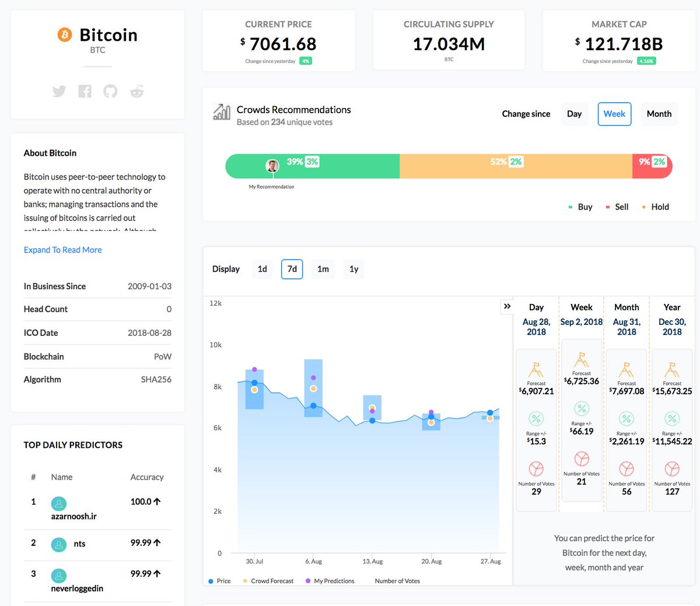
Task: Click the Crowds Recommendations chart icon
Action: pos(222,112)
